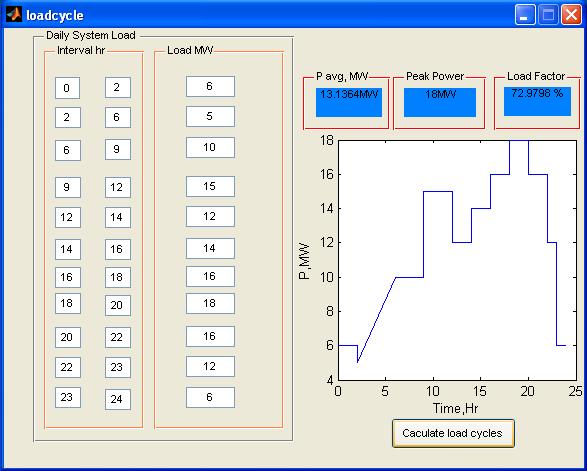Click the Load Factor display showing 72.9798 %
The width and height of the screenshot is (587, 471).
[537, 101]
